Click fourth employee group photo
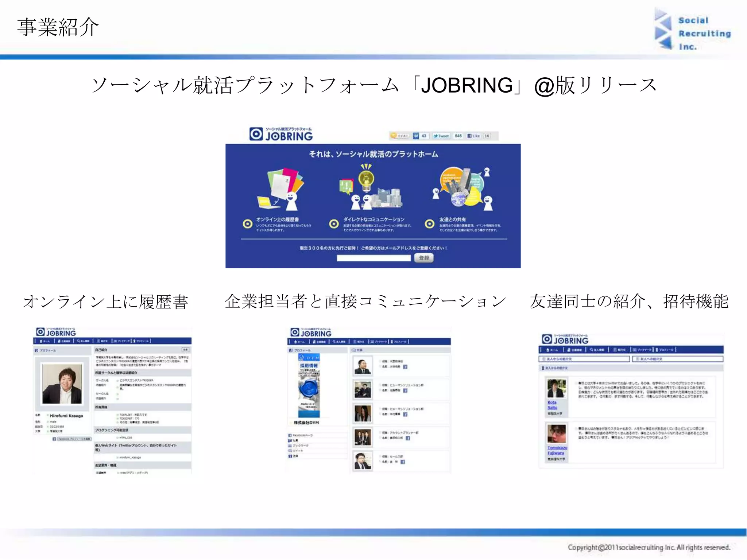The image size is (747, 560). (363, 437)
